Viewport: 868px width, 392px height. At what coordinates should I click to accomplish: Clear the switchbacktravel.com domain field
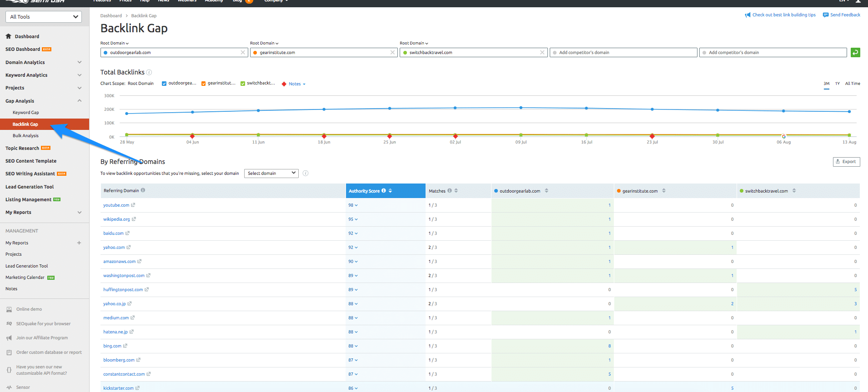click(542, 53)
